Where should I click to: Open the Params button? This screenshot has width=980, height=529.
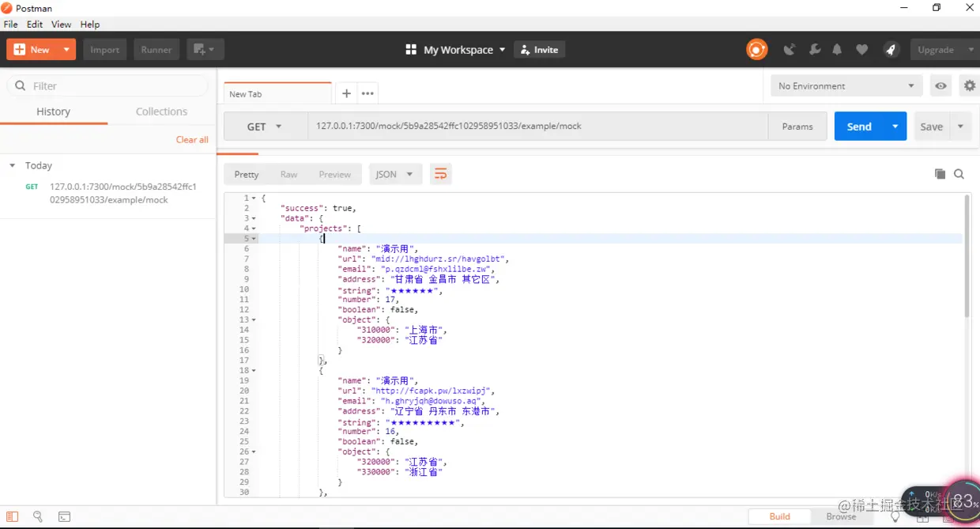[797, 127]
